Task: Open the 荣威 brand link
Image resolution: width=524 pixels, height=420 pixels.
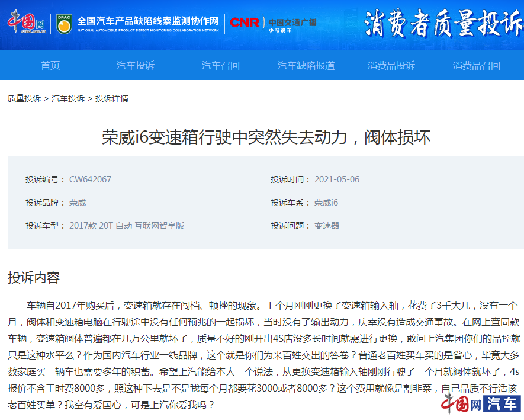Action: pyautogui.click(x=78, y=203)
